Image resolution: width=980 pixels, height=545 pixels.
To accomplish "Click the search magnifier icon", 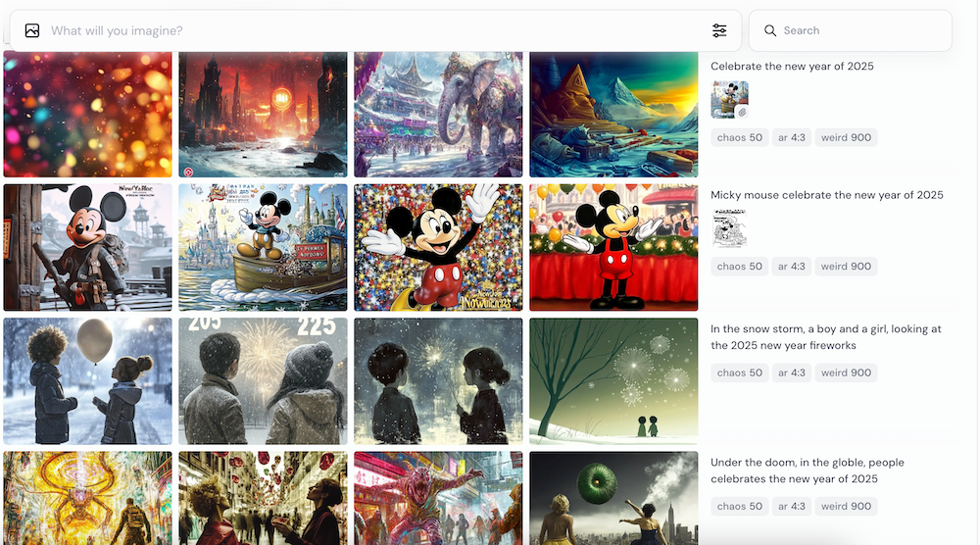I will [x=770, y=31].
